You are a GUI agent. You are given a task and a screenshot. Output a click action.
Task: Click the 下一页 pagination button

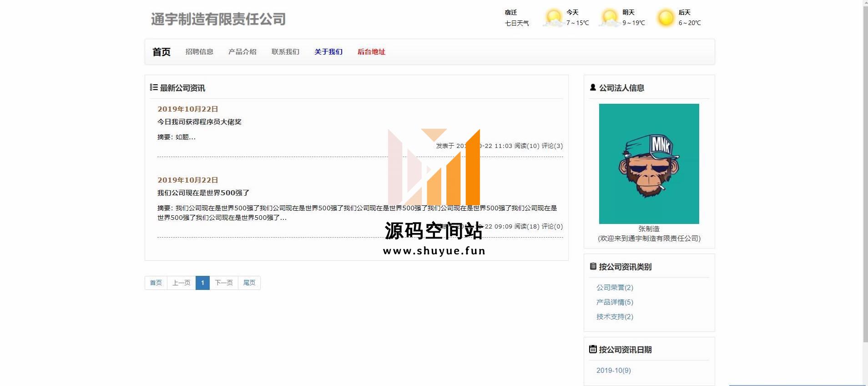(x=224, y=283)
